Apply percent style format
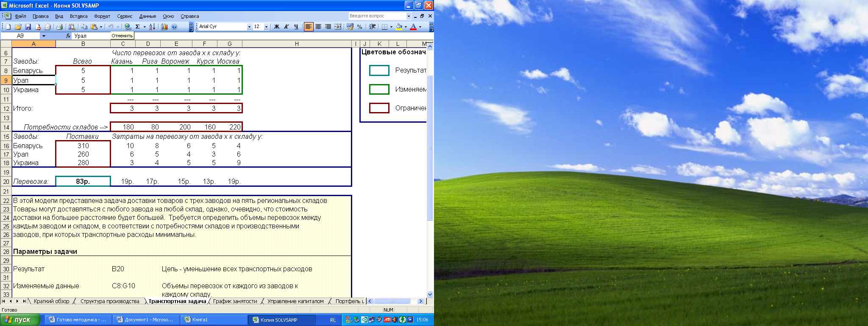Viewport: 868px width, 326px height. [359, 27]
